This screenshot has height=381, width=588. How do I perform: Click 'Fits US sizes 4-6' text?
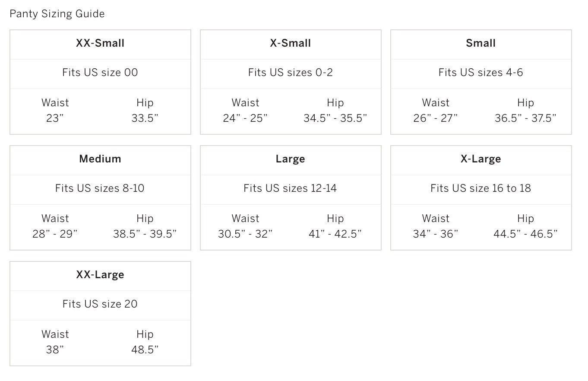pyautogui.click(x=481, y=73)
